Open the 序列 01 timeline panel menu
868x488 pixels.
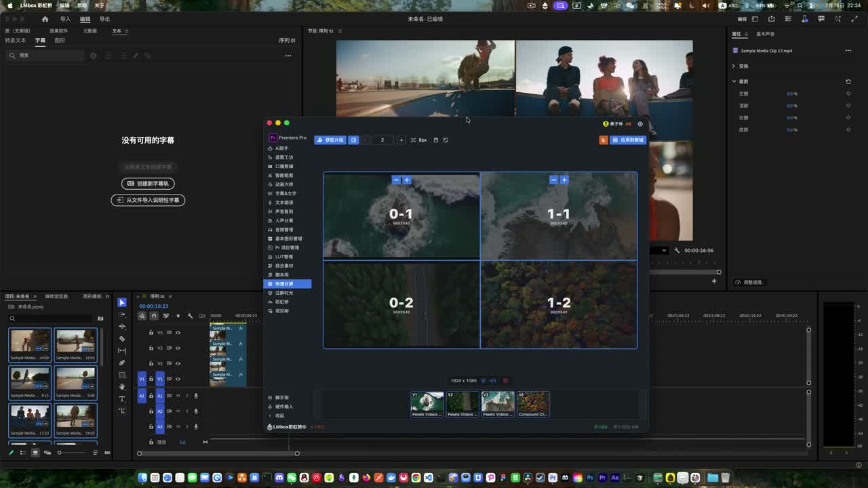(171, 296)
